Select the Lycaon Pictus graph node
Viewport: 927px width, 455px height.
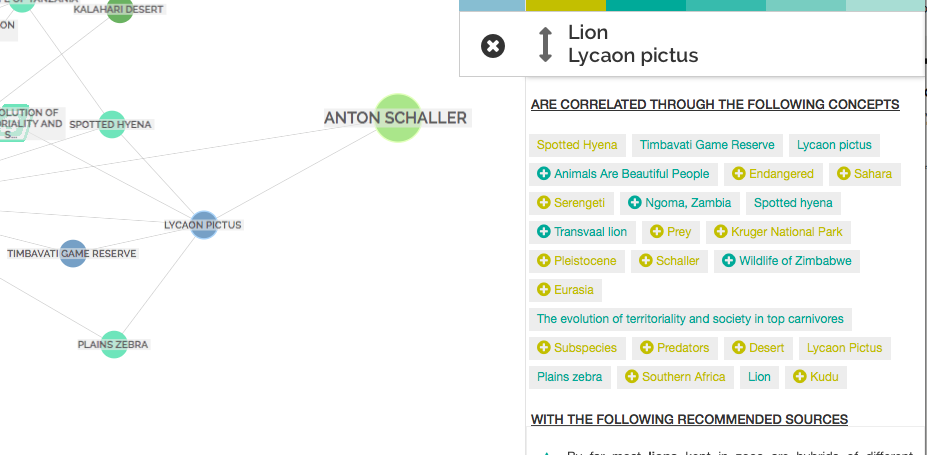tap(203, 225)
